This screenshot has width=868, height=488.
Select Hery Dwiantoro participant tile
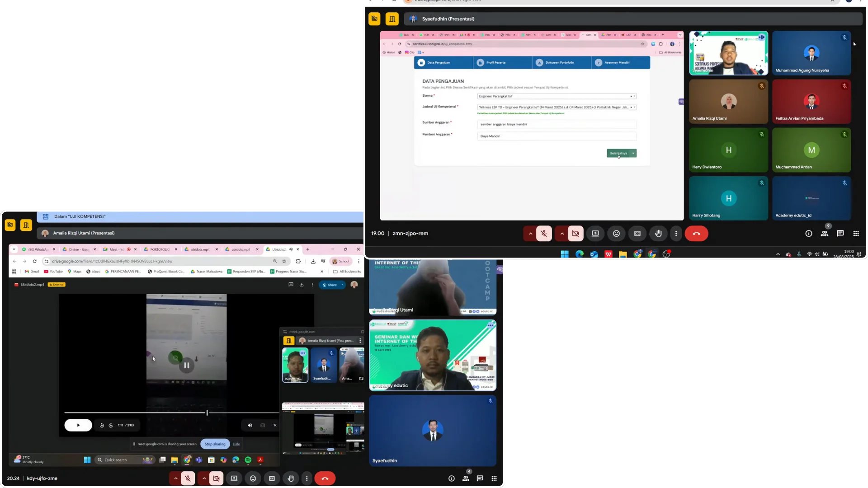tap(728, 150)
